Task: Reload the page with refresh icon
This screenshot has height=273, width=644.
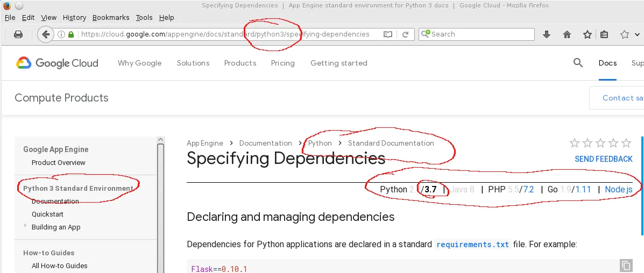Action: (x=405, y=34)
